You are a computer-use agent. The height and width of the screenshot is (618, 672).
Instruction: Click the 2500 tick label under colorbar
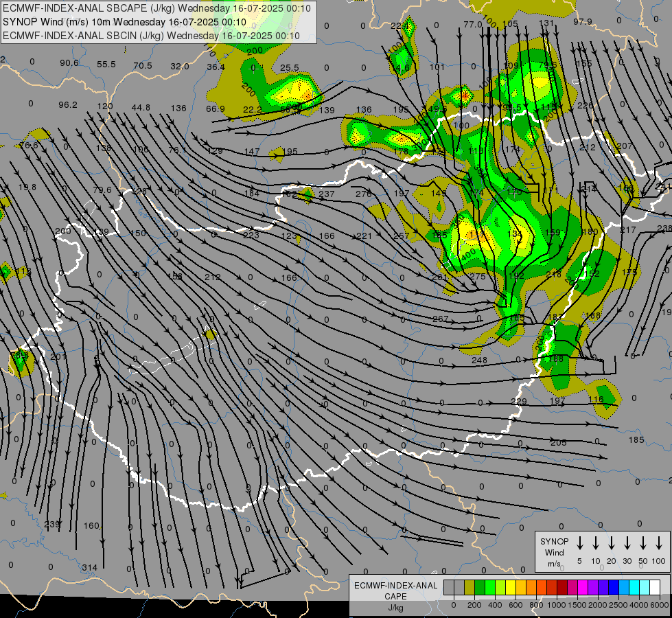point(618,605)
